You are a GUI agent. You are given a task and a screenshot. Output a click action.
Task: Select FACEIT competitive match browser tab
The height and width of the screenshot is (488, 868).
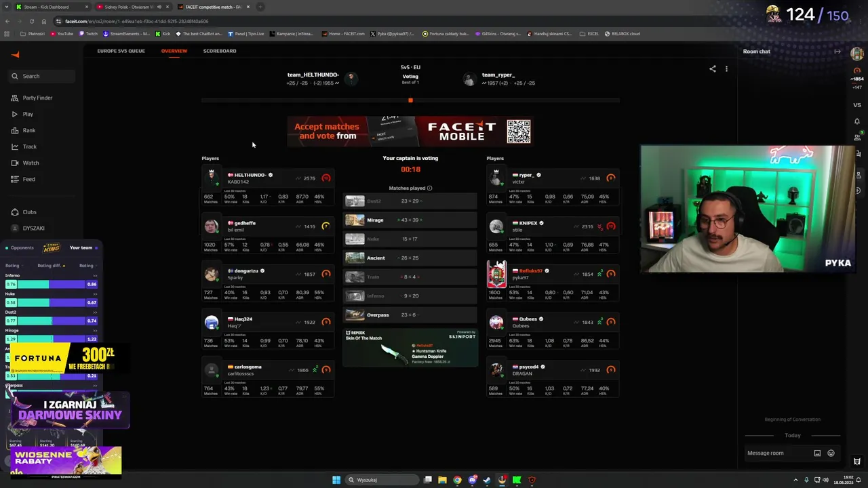pos(213,7)
